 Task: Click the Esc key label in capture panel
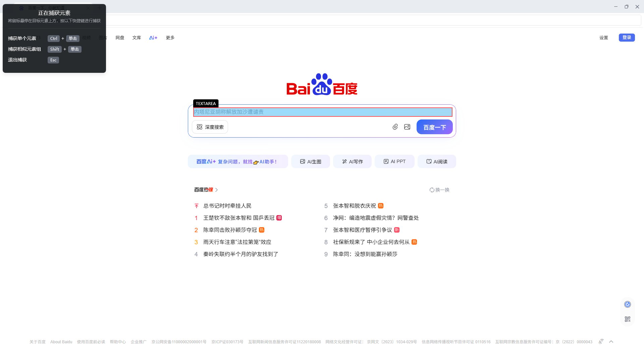[53, 60]
